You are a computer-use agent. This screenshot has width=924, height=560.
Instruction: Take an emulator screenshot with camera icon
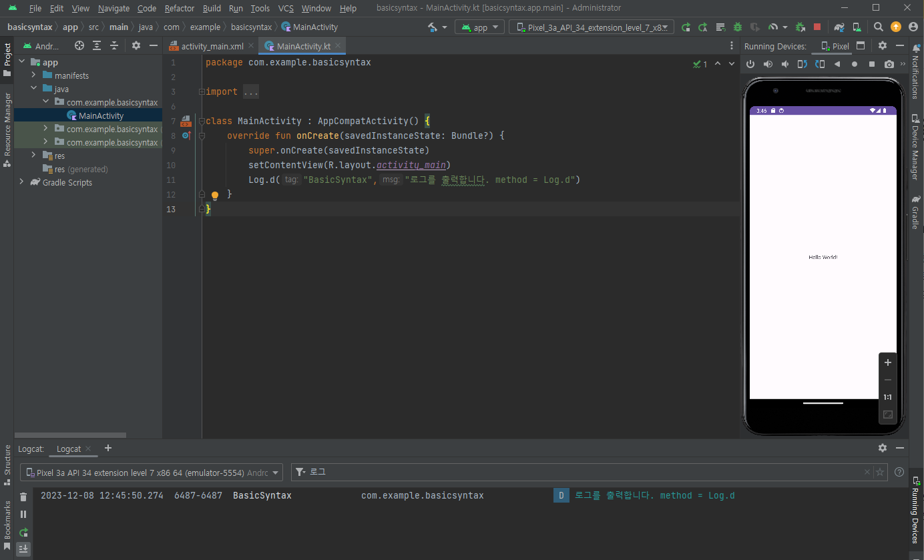889,64
